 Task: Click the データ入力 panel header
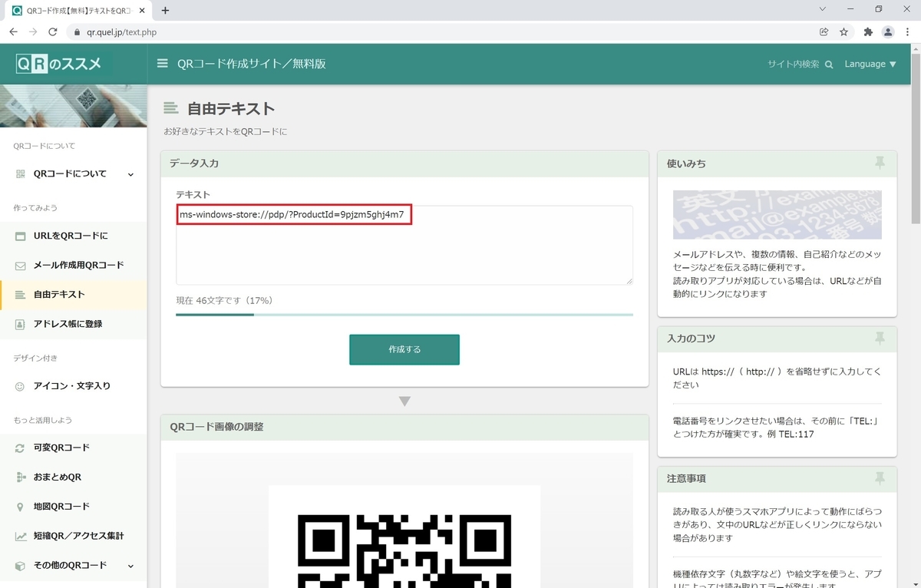pyautogui.click(x=404, y=164)
